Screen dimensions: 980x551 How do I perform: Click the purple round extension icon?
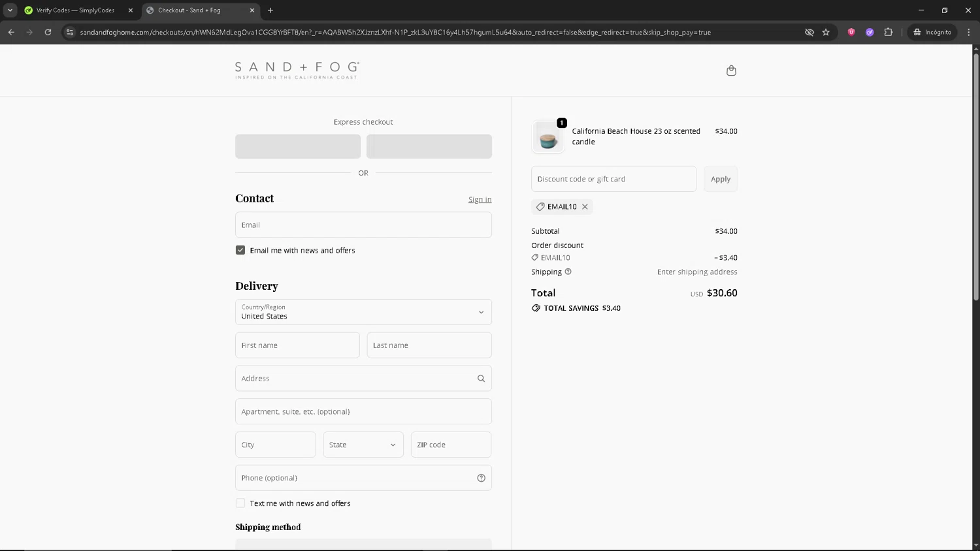pos(870,32)
